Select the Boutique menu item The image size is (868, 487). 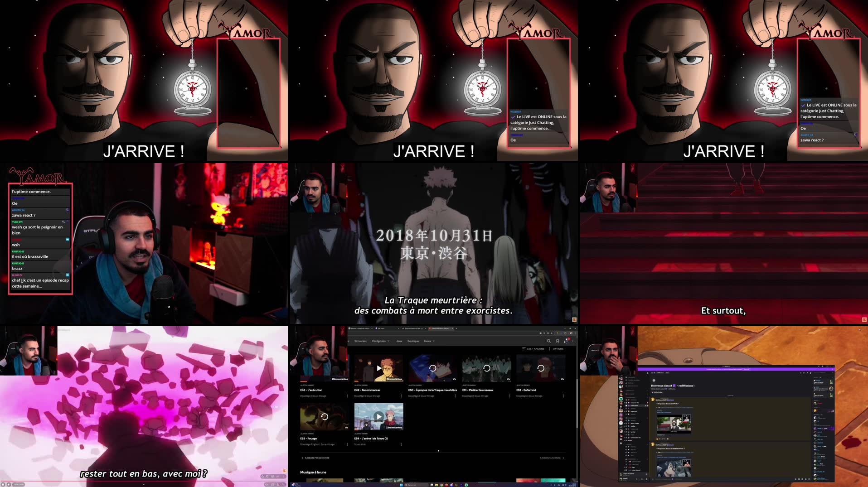(413, 341)
